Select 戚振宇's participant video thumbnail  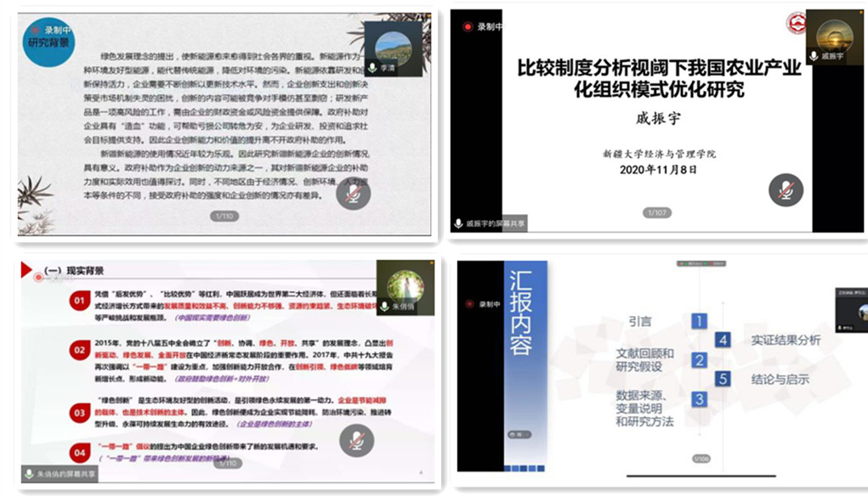tap(833, 38)
